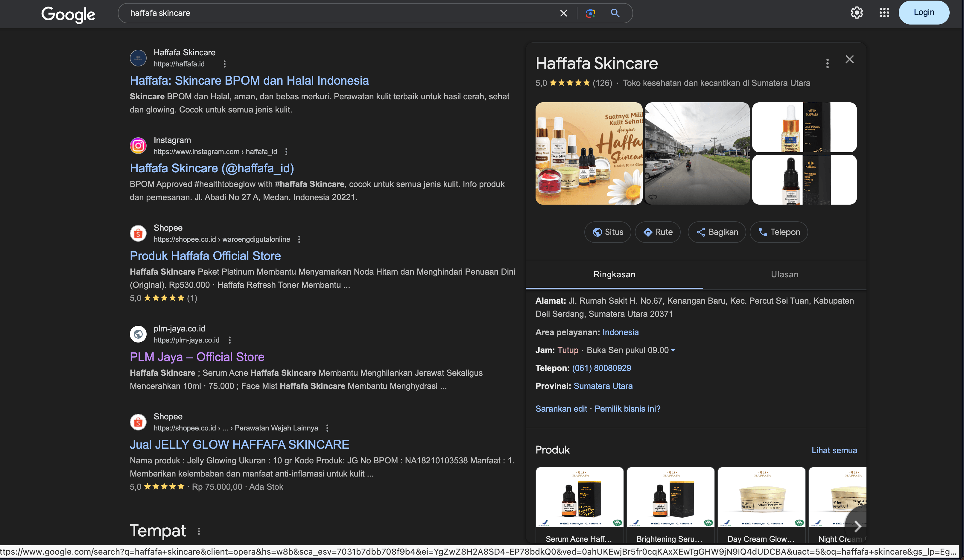The image size is (964, 560).
Task: Open Google settings gear icon
Action: point(857,13)
